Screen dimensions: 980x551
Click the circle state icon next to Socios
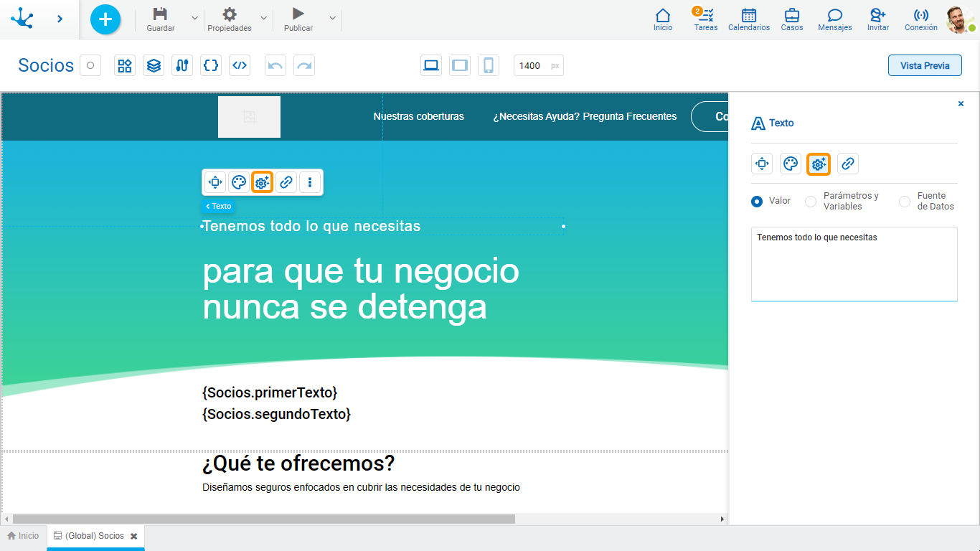90,65
